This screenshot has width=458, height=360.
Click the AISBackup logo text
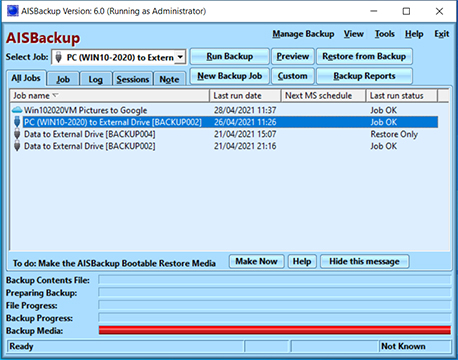43,38
